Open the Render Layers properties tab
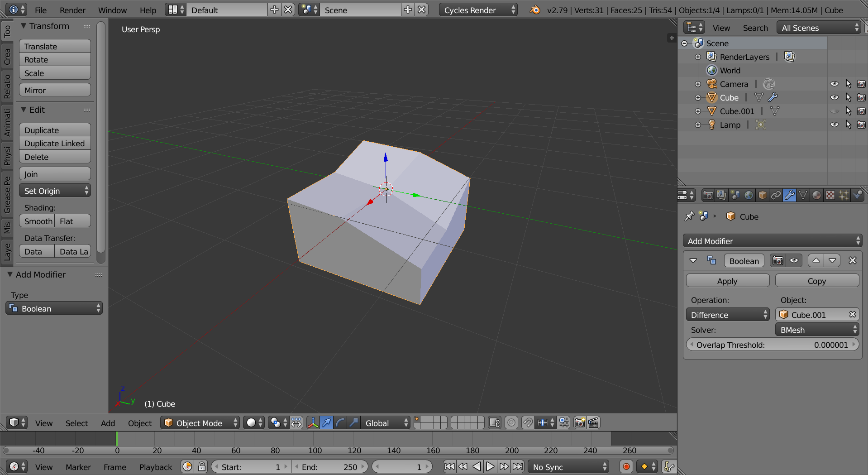The height and width of the screenshot is (475, 868). pyautogui.click(x=722, y=195)
